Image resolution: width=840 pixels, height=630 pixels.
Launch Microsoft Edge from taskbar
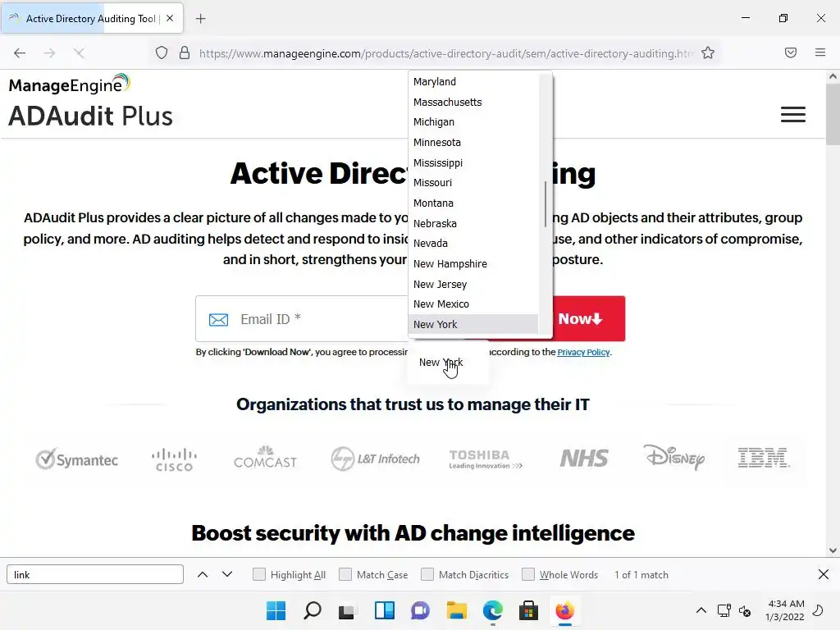tap(492, 610)
